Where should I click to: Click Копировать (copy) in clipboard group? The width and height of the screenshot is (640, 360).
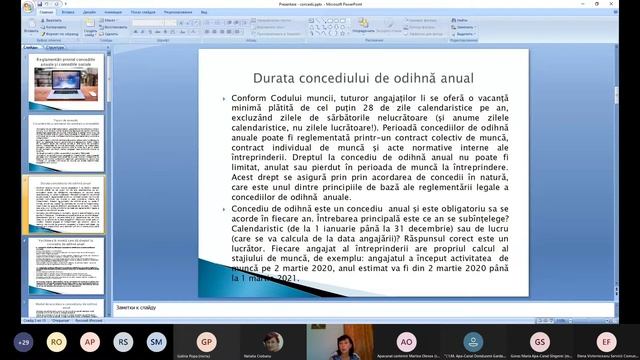53,27
